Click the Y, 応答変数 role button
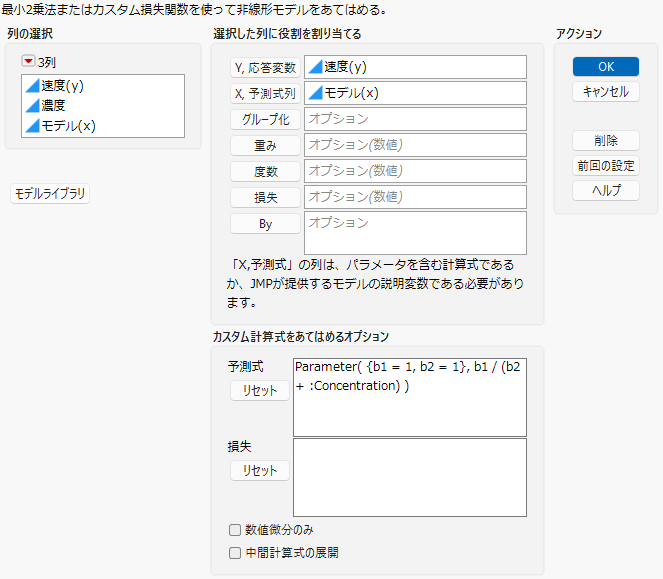This screenshot has height=579, width=663. (265, 68)
